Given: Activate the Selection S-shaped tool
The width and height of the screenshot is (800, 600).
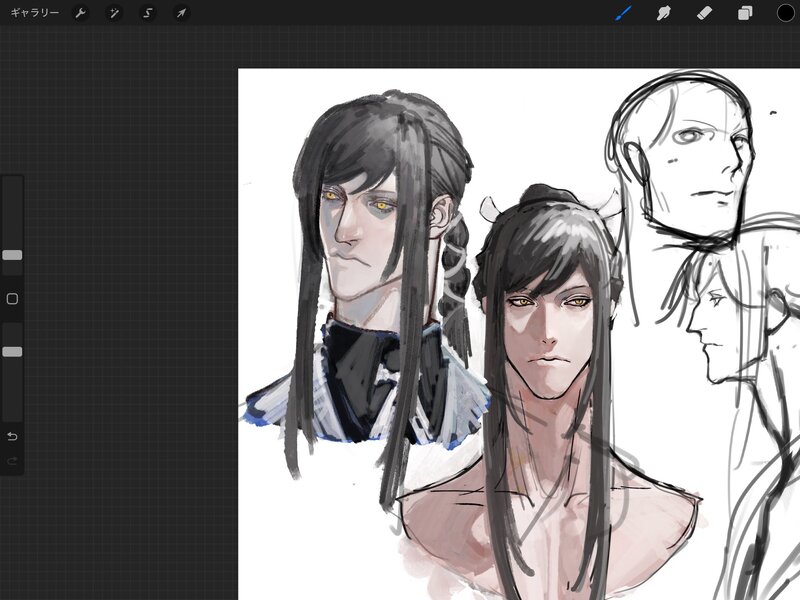Looking at the screenshot, I should pyautogui.click(x=148, y=13).
